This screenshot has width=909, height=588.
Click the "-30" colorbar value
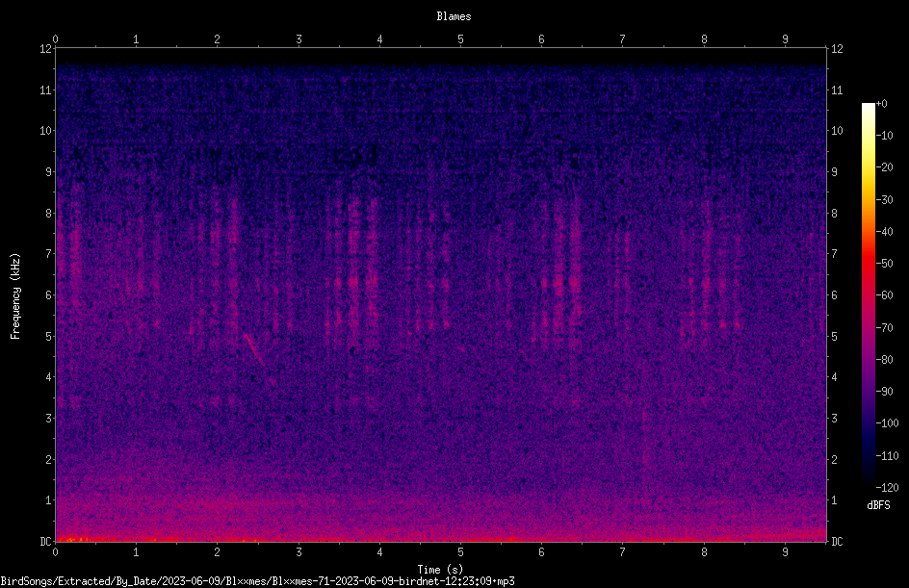point(884,200)
